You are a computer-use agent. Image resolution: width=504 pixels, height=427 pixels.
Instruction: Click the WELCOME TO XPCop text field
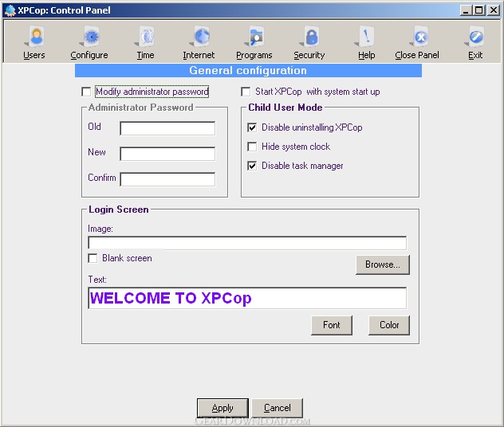(247, 298)
